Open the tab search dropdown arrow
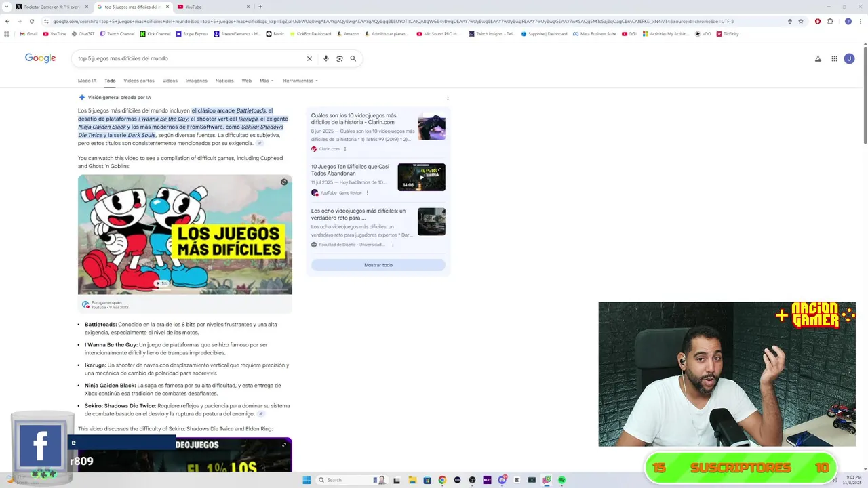Screen dimensions: 868x488 (6, 7)
